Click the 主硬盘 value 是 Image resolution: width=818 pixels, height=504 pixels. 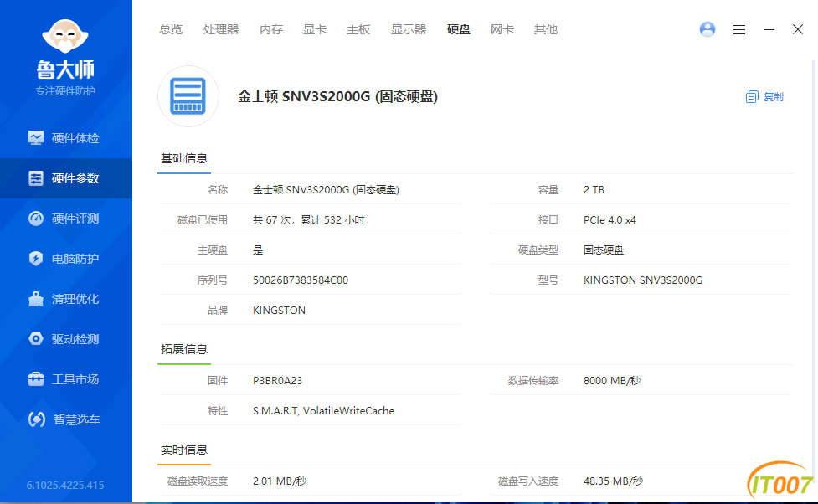258,250
